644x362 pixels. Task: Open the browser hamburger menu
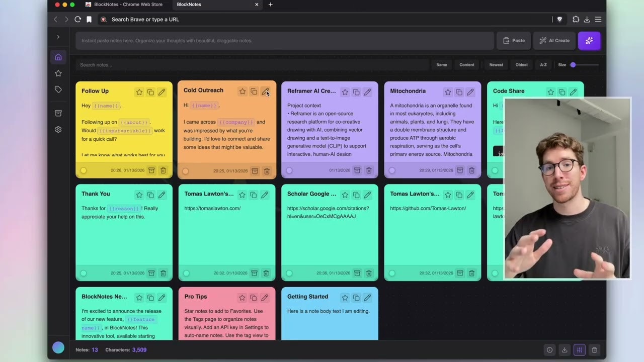tap(598, 19)
